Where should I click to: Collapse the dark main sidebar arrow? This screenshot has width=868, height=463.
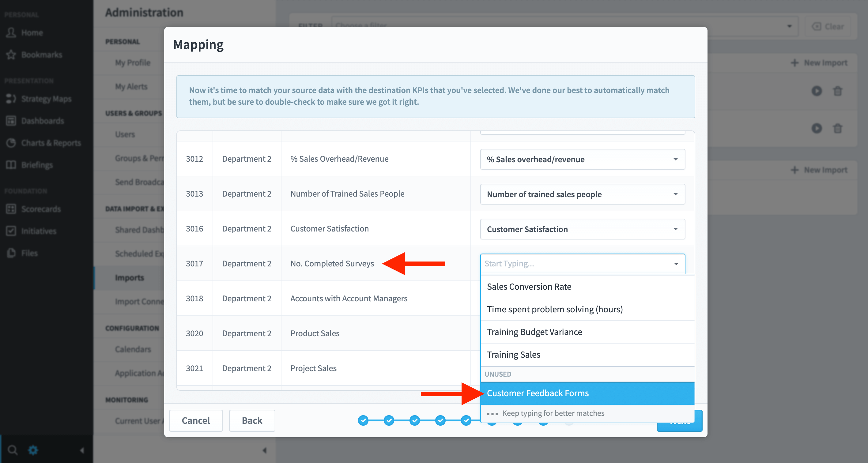(x=82, y=450)
